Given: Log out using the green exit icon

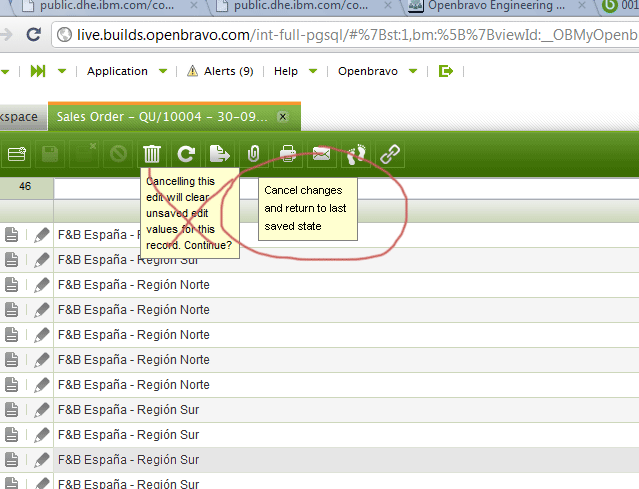Looking at the screenshot, I should (x=445, y=71).
